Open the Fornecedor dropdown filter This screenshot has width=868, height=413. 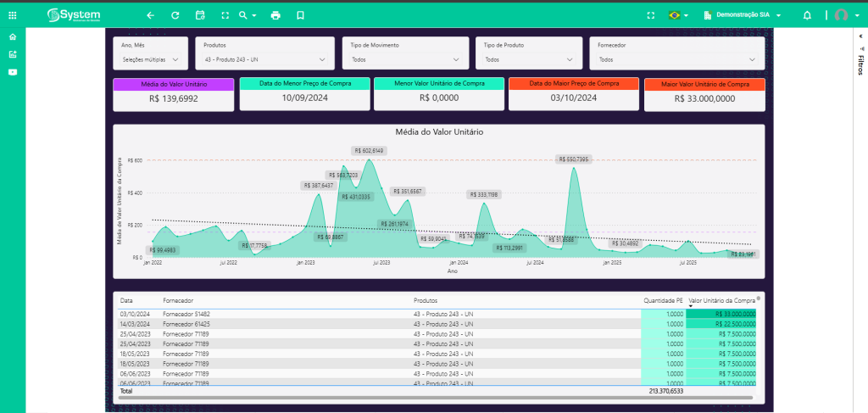point(676,60)
